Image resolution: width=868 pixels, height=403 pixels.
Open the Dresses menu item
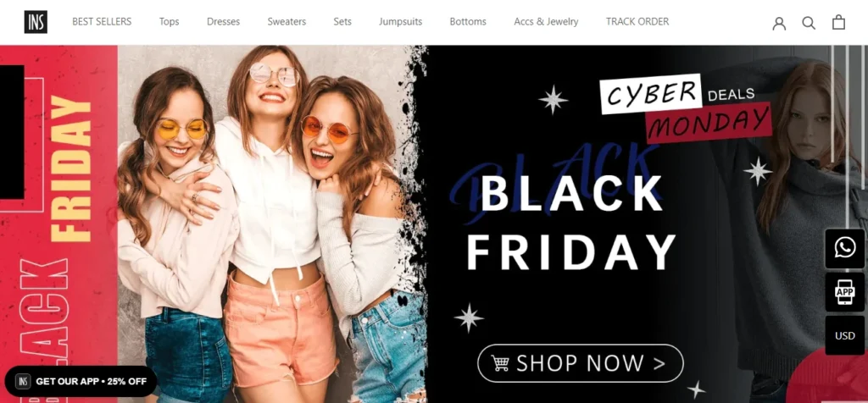[223, 21]
